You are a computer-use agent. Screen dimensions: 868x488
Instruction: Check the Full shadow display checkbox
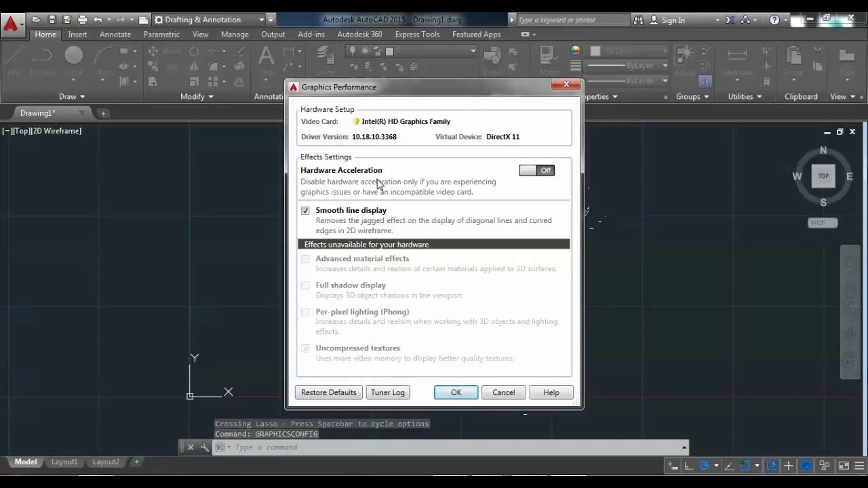tap(305, 285)
